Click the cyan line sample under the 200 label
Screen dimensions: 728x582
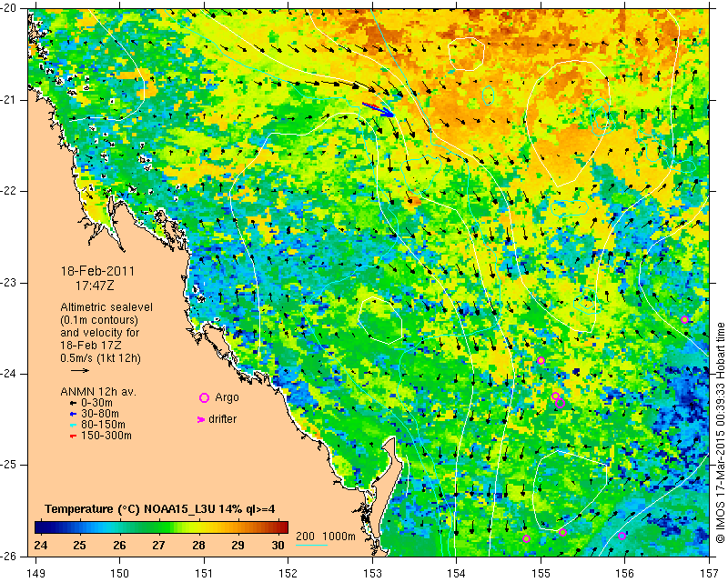coord(311,545)
